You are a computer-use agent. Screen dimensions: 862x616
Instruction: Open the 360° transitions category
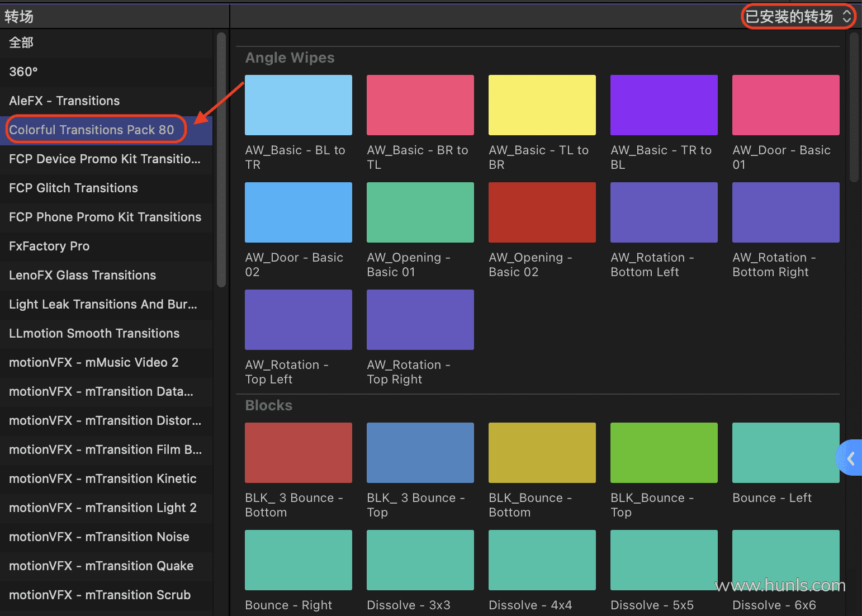23,72
